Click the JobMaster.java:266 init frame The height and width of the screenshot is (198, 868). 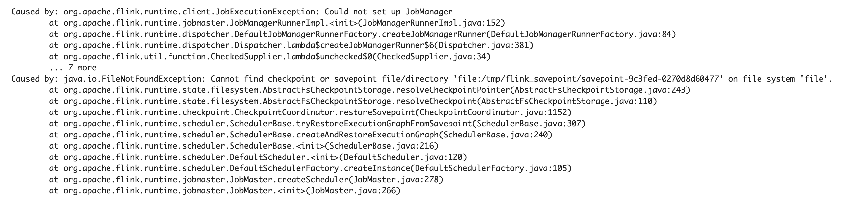[225, 191]
